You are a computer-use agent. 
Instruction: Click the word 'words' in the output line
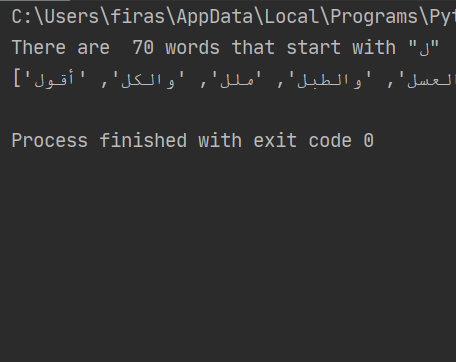click(193, 48)
